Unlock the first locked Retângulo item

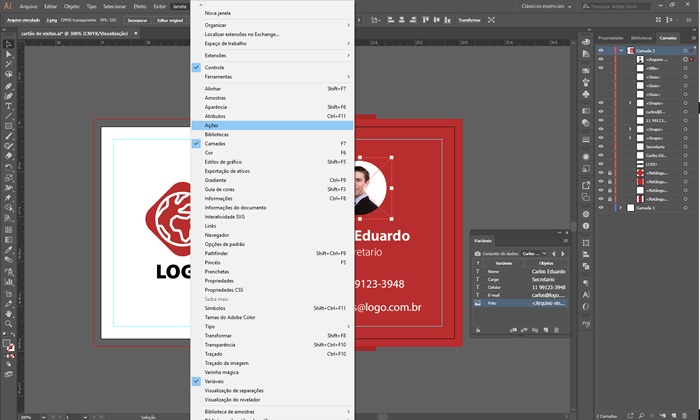tap(609, 173)
